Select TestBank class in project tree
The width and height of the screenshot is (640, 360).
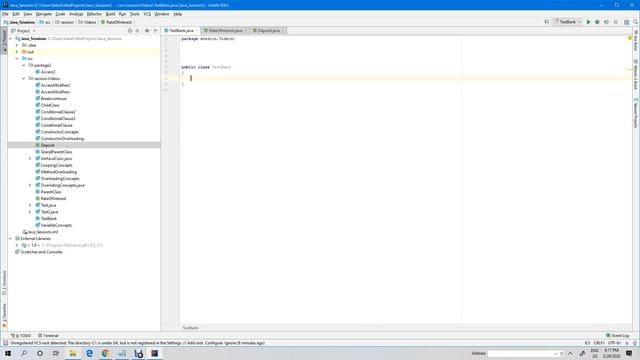pyautogui.click(x=49, y=218)
